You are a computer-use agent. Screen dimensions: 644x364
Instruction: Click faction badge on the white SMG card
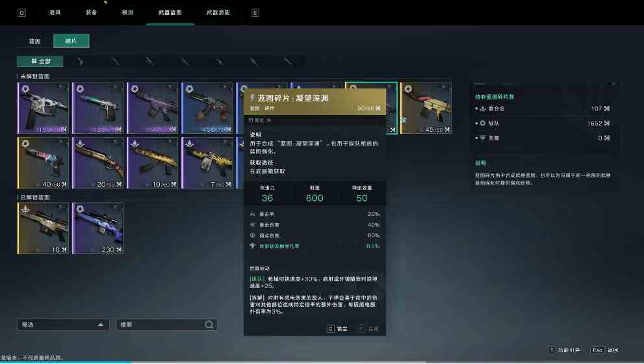[x=25, y=89]
